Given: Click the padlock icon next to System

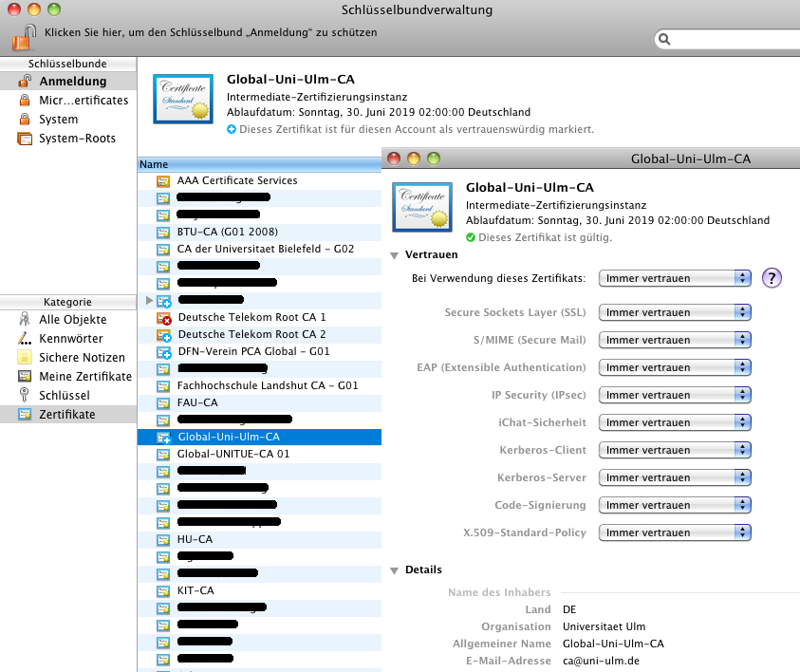Looking at the screenshot, I should pyautogui.click(x=25, y=119).
